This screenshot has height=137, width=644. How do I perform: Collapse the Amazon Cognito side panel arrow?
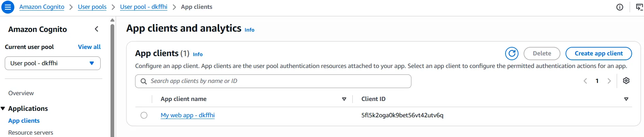click(97, 29)
